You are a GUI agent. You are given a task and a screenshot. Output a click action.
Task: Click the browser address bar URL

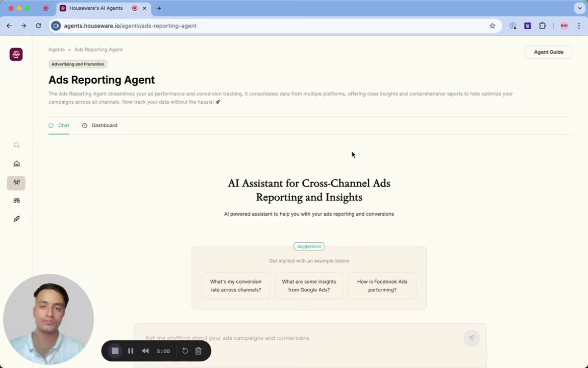click(x=130, y=26)
